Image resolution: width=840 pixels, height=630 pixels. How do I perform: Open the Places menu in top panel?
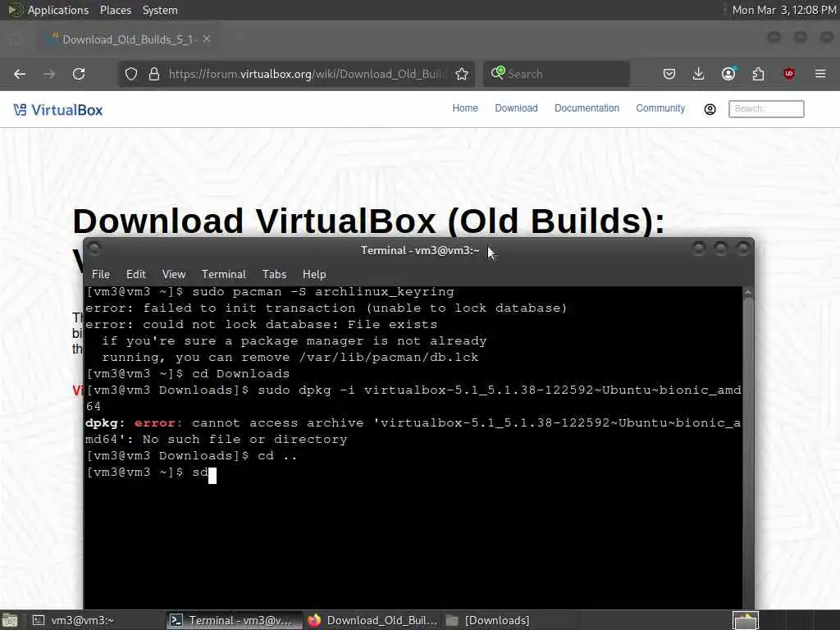(x=115, y=10)
